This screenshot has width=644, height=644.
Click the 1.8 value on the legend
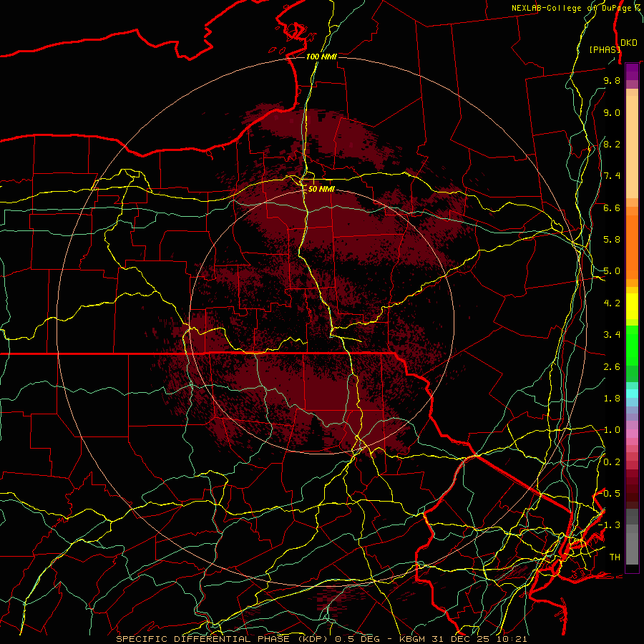tap(612, 399)
